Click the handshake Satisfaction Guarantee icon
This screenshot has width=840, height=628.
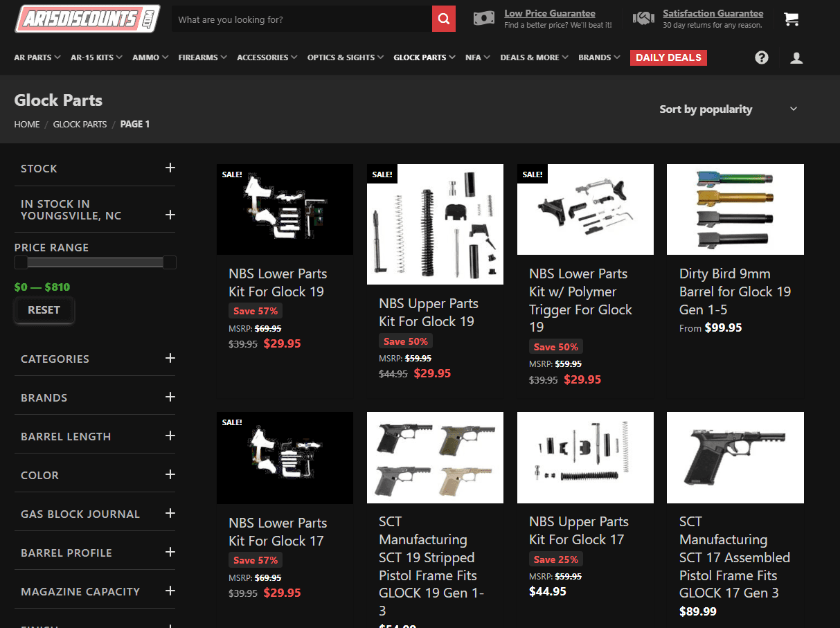643,18
